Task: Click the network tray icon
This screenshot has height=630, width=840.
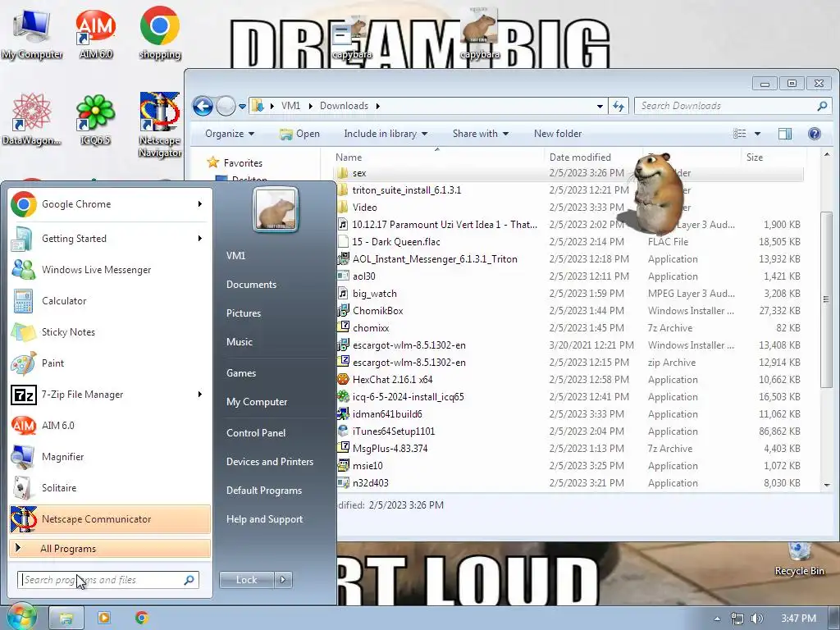Action: coord(737,619)
